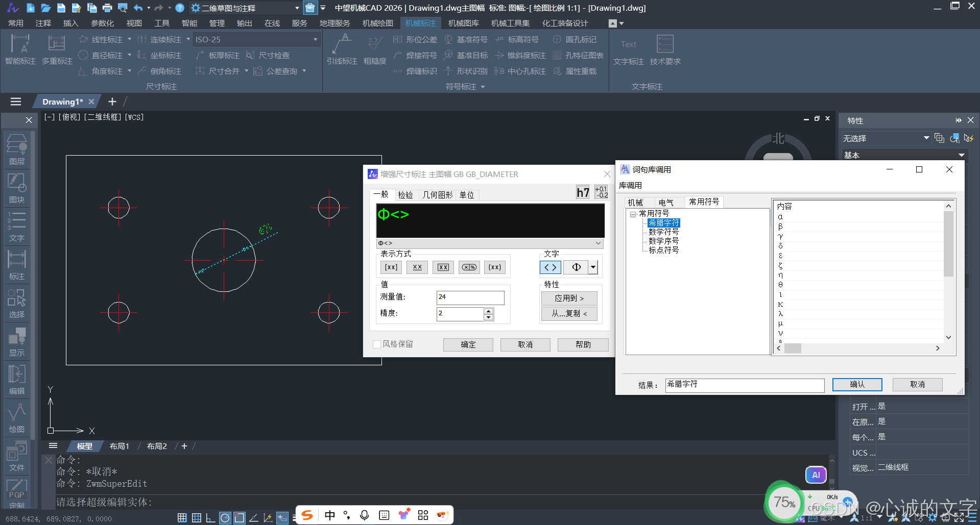Click the Print icon in the quick toolbar
This screenshot has width=980, height=525.
(107, 8)
